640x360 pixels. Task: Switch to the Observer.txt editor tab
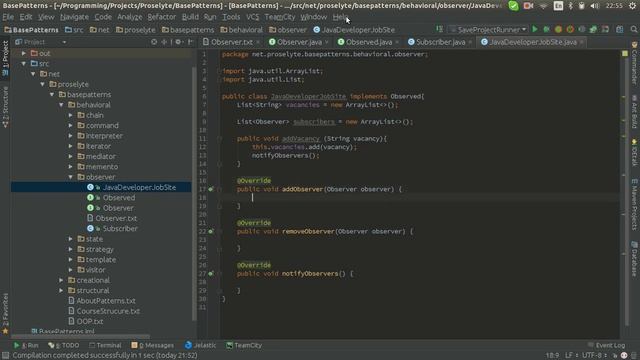[231, 42]
